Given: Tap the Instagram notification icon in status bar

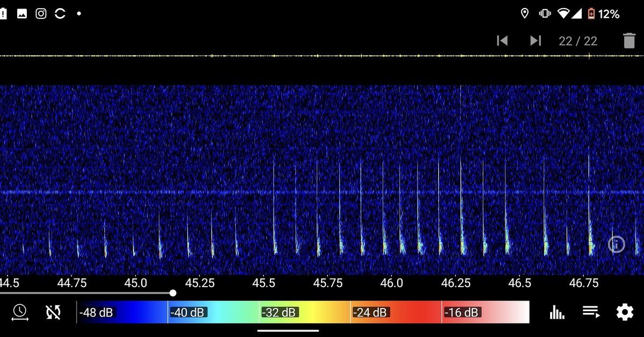Looking at the screenshot, I should 41,14.
